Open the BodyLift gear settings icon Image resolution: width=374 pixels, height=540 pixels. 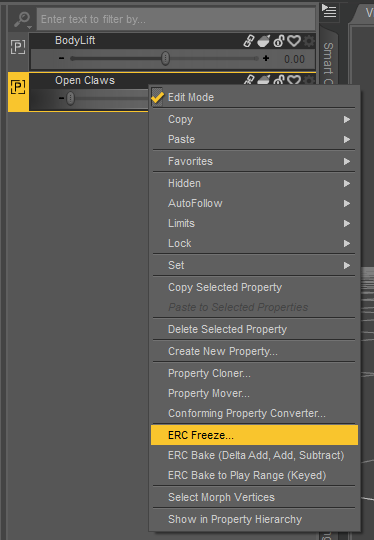[x=309, y=41]
